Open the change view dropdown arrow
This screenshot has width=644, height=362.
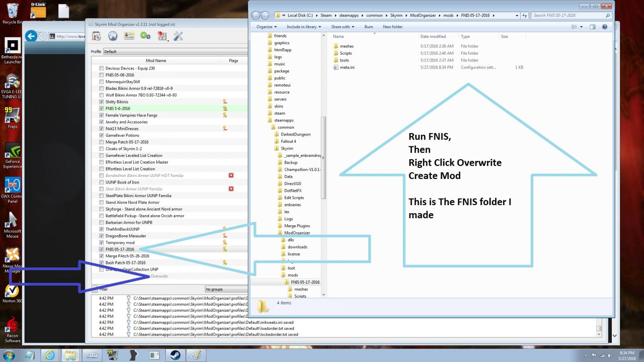(x=581, y=27)
